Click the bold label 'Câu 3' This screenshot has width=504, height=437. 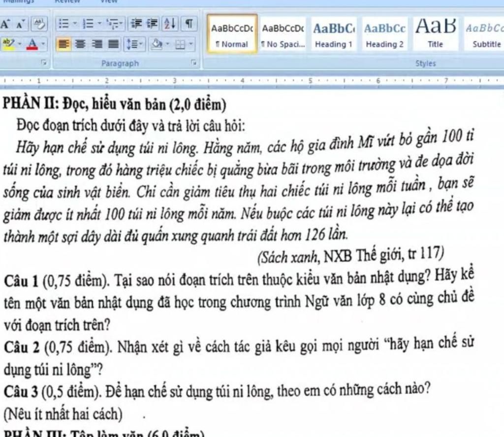[21, 392]
